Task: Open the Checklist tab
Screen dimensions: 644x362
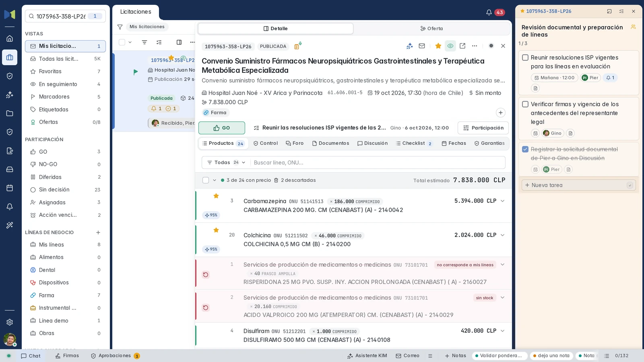Action: pyautogui.click(x=414, y=143)
